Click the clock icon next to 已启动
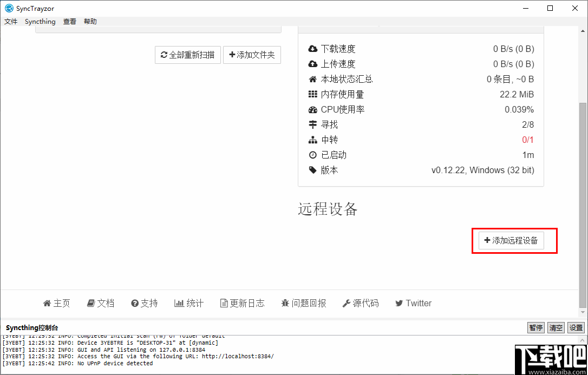This screenshot has width=588, height=375. (x=313, y=155)
